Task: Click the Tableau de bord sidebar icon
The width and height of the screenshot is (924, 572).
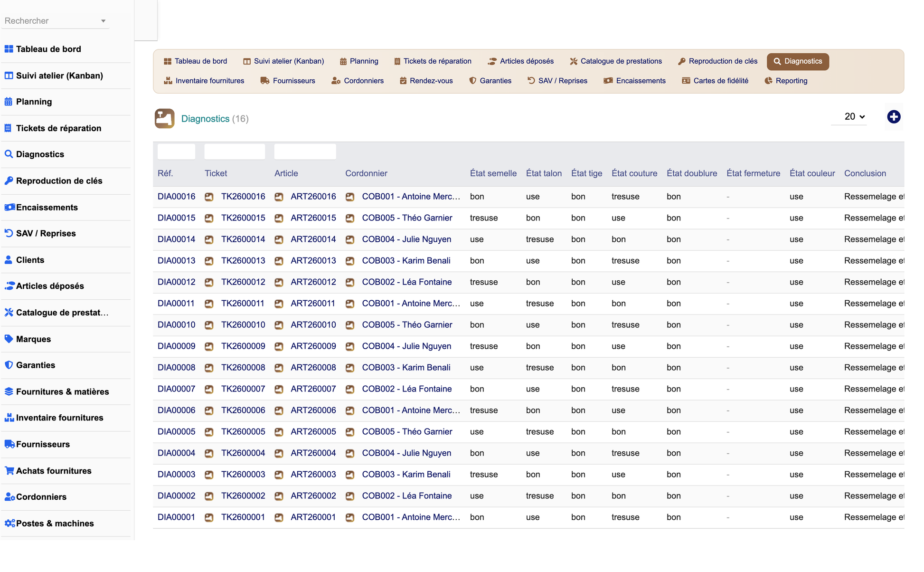Action: 9,49
